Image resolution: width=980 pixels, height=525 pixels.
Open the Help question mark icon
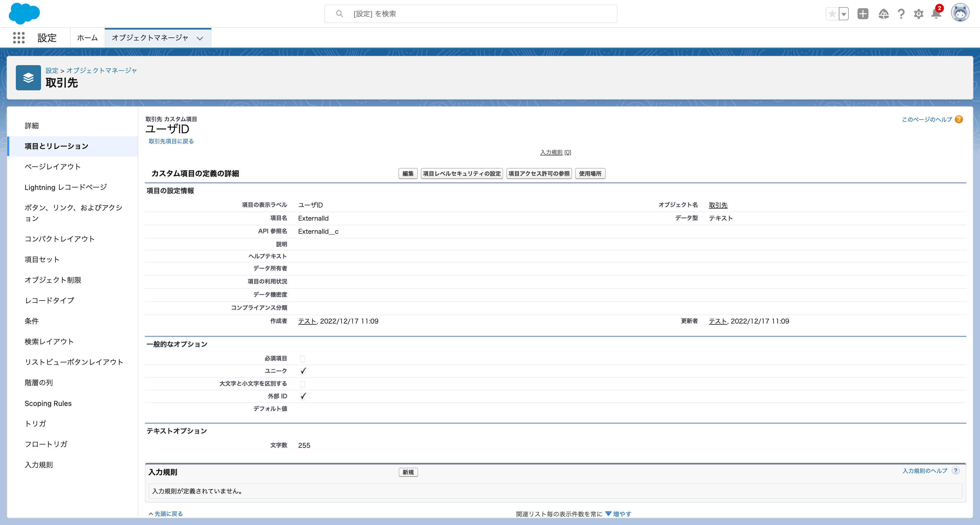tap(901, 14)
